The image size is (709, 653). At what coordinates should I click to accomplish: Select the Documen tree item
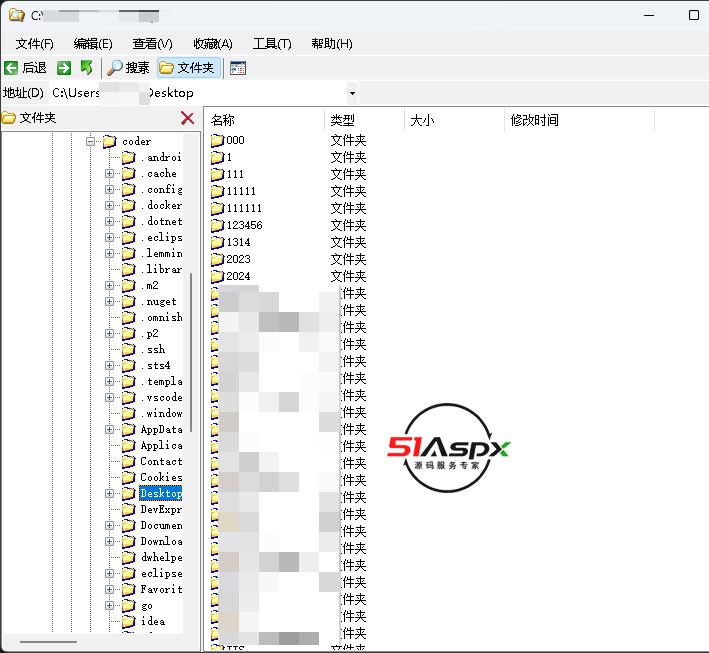tap(161, 525)
